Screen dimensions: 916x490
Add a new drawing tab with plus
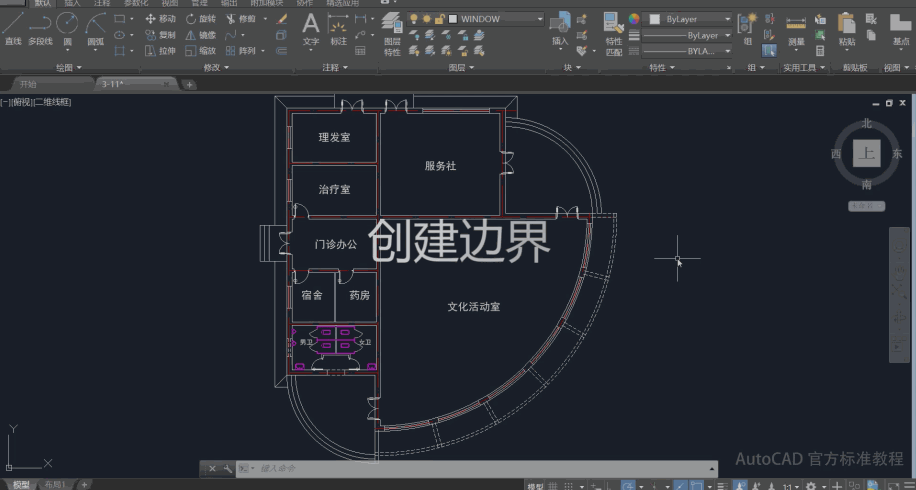[x=189, y=85]
